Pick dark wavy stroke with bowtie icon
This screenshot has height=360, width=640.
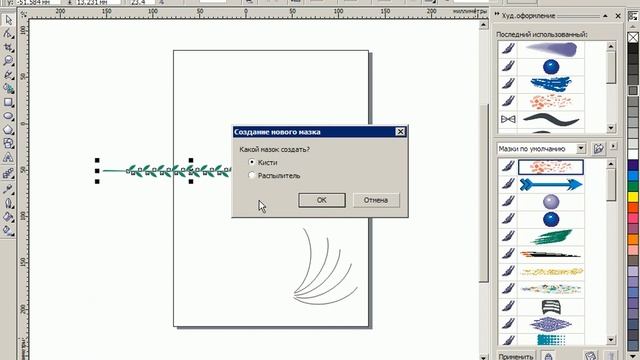coord(551,119)
